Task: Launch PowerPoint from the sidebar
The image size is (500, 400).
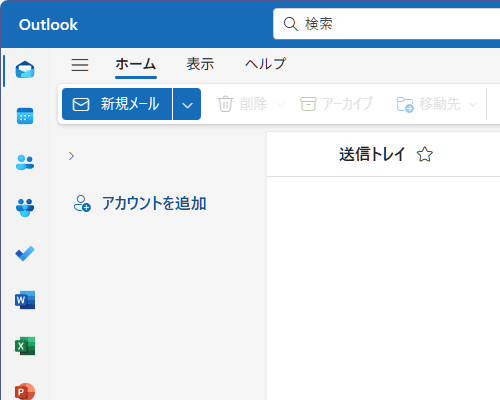Action: pos(25,391)
